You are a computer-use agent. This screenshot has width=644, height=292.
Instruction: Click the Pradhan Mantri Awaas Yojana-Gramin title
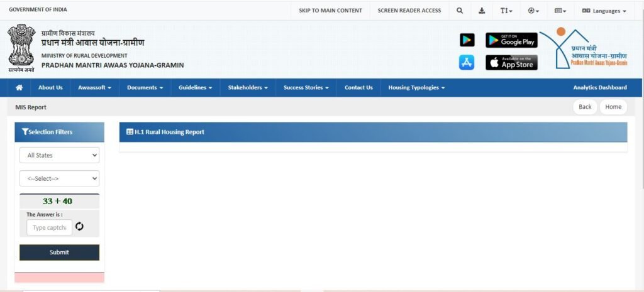point(113,65)
